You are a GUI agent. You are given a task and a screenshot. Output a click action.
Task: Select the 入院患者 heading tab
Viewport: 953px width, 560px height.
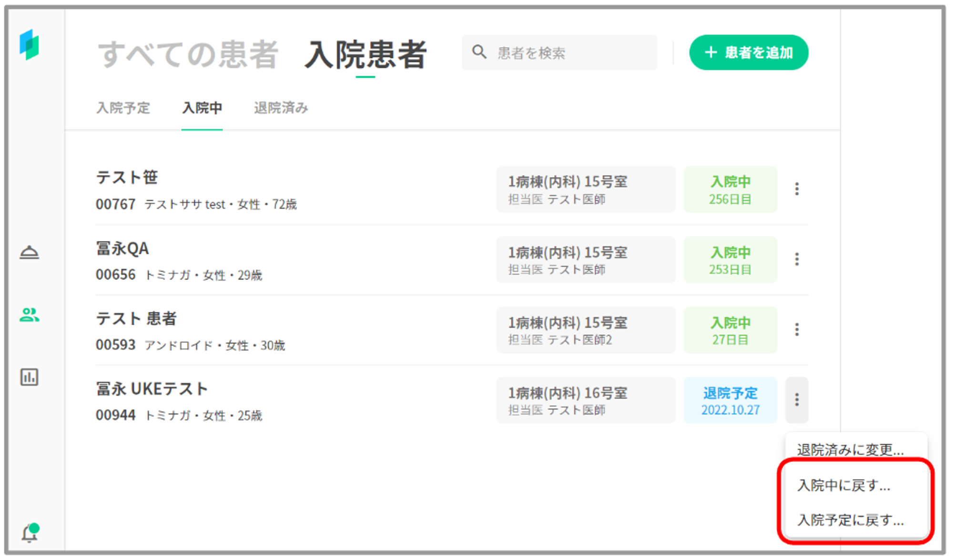pos(365,54)
